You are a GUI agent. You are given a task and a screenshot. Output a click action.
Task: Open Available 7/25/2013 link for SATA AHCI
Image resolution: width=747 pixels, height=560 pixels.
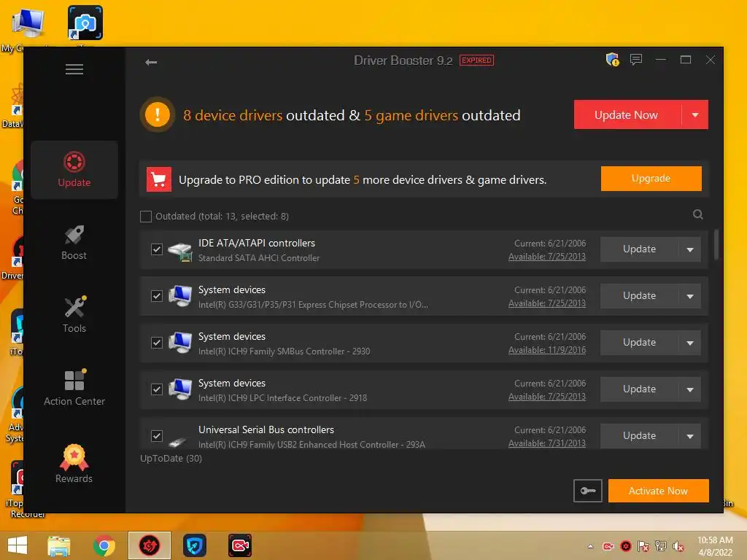pyautogui.click(x=547, y=257)
